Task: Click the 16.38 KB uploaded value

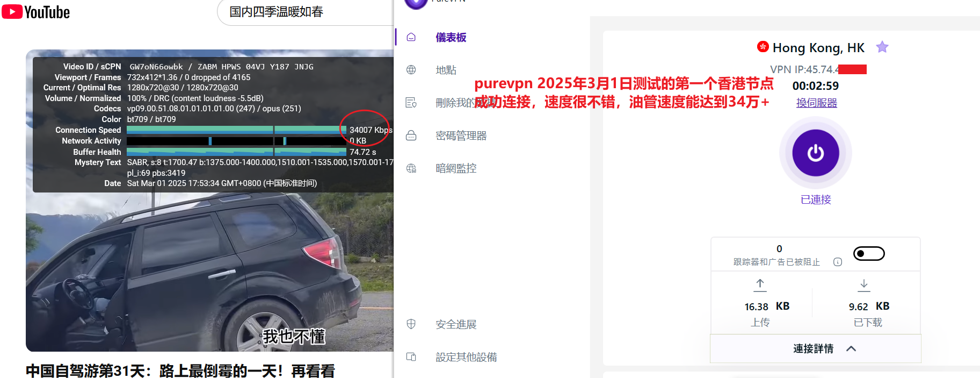Action: coord(767,306)
